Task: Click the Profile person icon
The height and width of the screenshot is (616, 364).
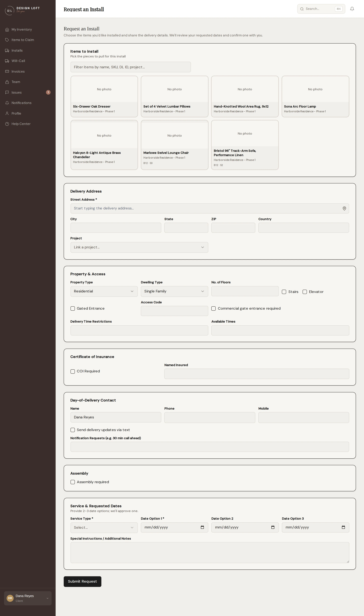Action: coord(7,113)
